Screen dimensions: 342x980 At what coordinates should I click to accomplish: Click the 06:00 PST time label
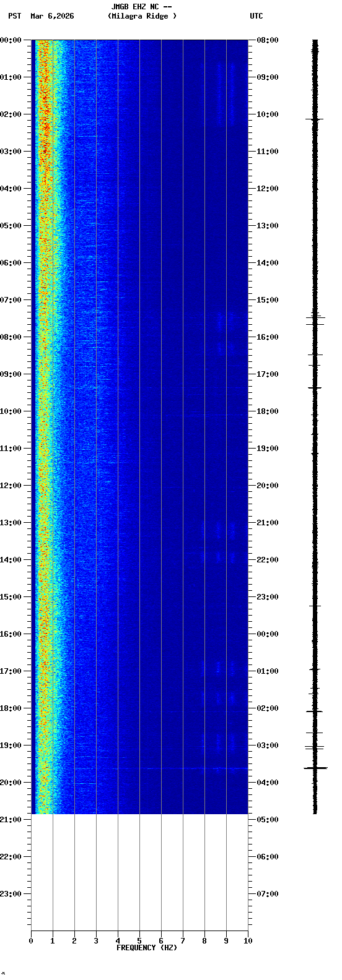click(11, 263)
